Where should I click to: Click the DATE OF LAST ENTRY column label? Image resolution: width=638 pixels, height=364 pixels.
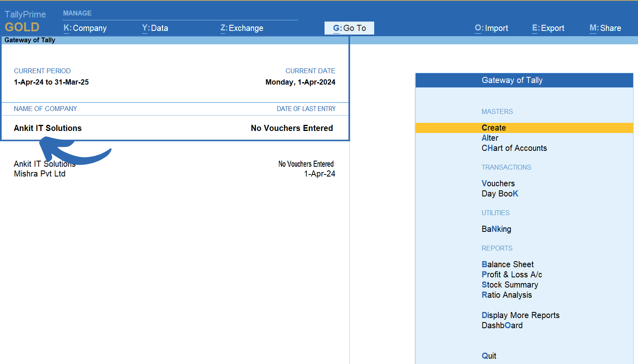[306, 109]
